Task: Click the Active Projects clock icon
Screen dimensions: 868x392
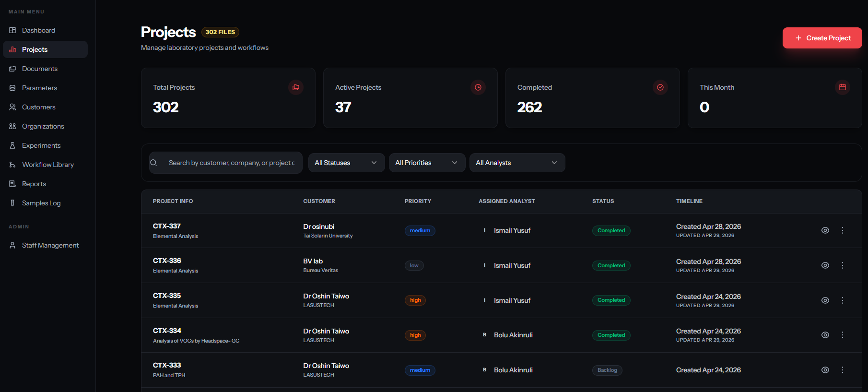Action: point(478,87)
